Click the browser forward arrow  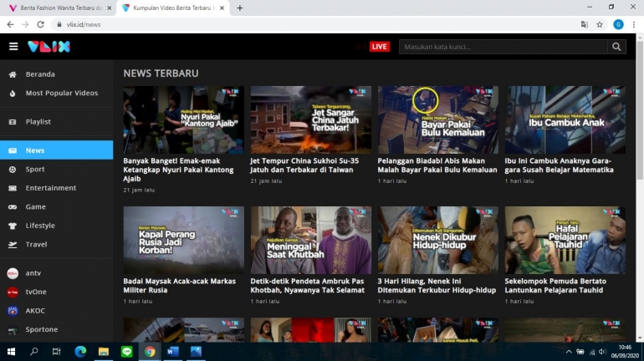(x=25, y=24)
